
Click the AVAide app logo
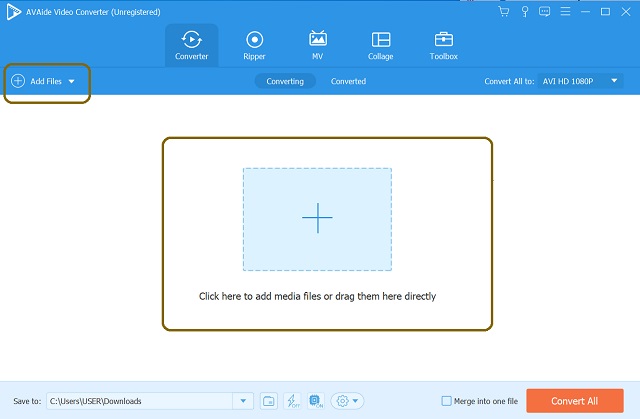click(x=13, y=12)
